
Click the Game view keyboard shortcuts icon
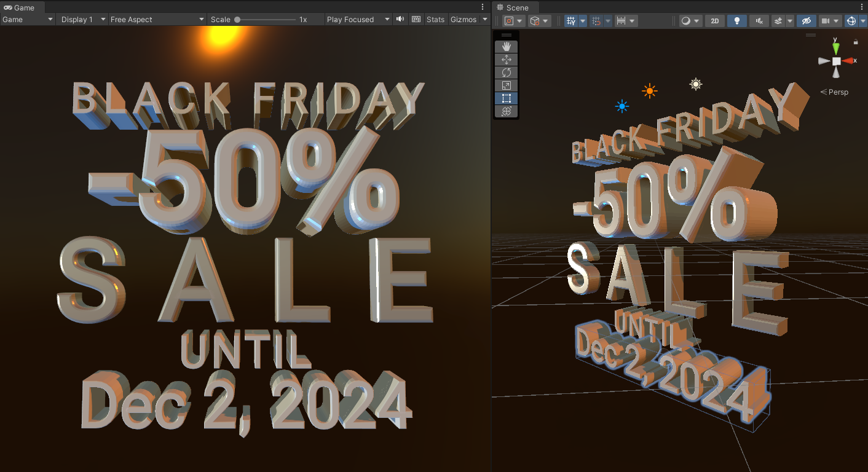coord(416,19)
